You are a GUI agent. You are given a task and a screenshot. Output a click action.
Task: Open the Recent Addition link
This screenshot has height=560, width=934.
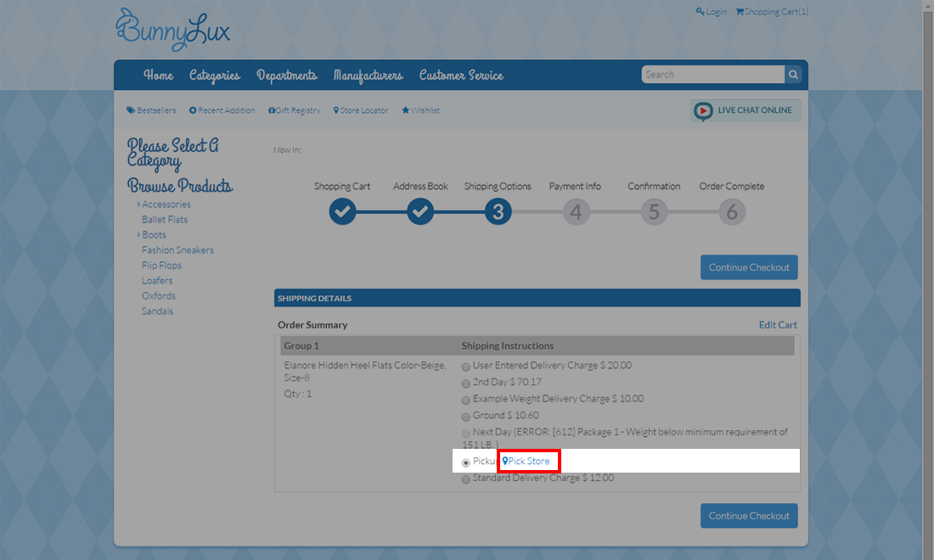pos(222,110)
